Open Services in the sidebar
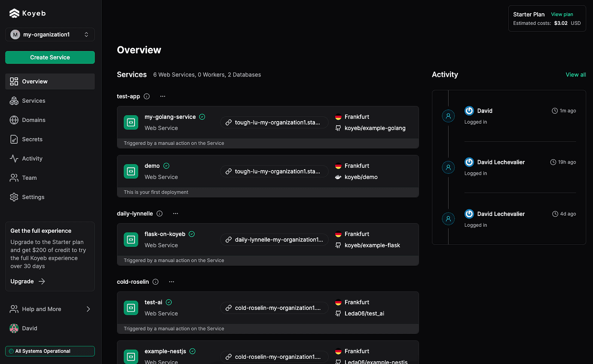Screen dimensions: 593x364 click(x=34, y=101)
